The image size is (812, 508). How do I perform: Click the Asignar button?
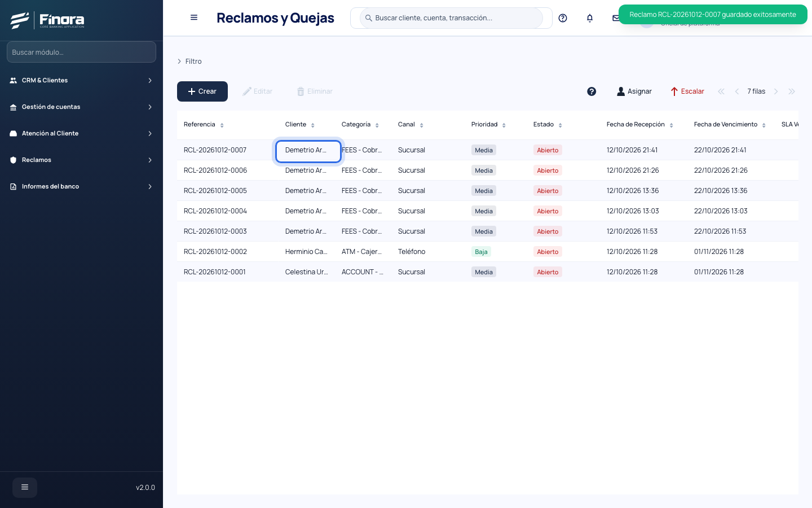pos(634,91)
